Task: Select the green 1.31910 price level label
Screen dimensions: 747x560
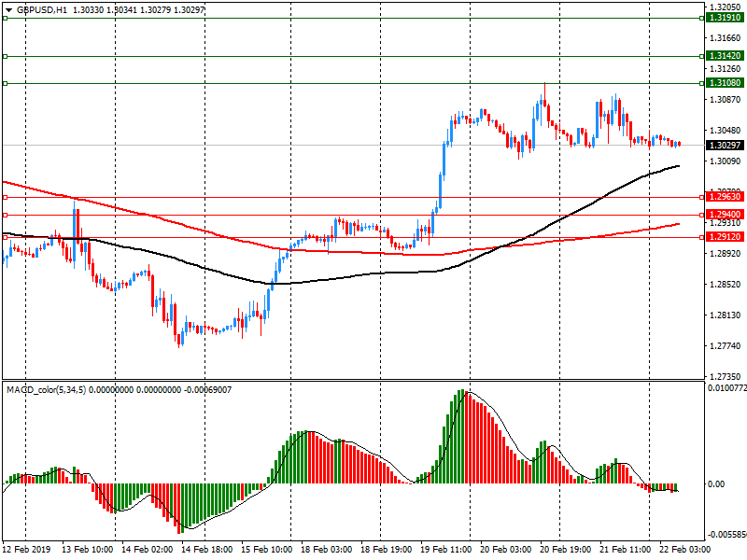Action: point(725,18)
